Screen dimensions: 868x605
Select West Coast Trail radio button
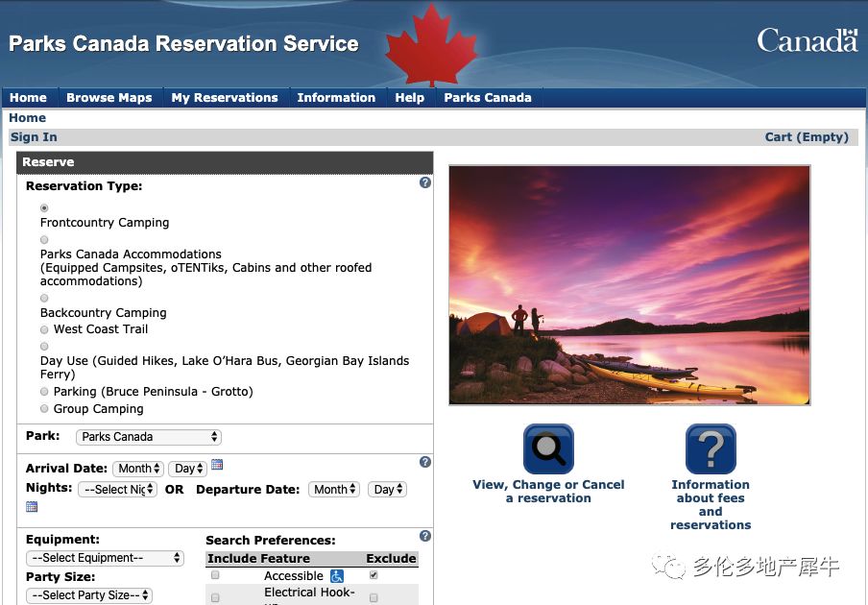[44, 330]
